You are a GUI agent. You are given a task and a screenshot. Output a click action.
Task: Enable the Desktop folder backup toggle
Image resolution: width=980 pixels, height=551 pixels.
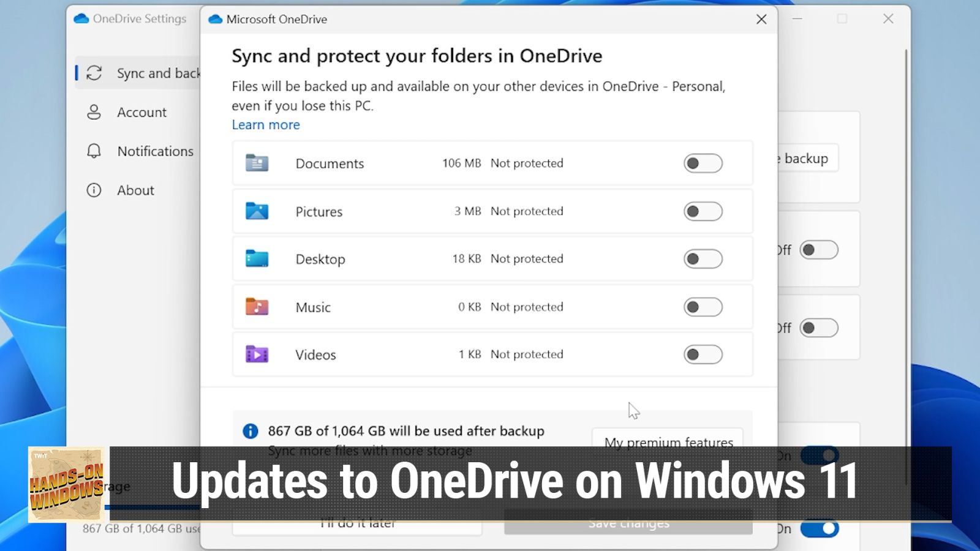(703, 258)
